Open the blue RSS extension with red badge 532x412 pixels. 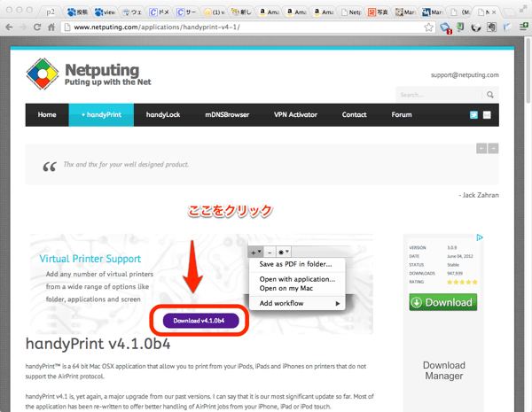point(445,27)
